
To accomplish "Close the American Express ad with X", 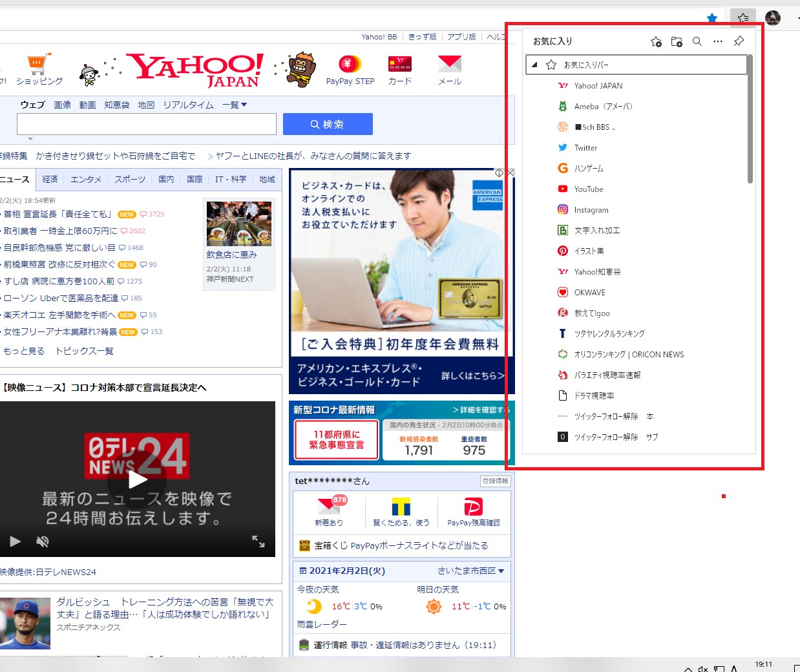I will pyautogui.click(x=511, y=173).
